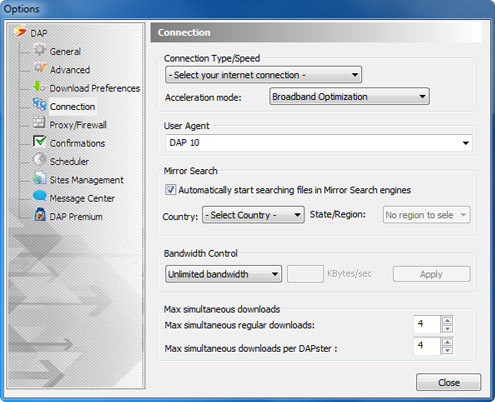Image resolution: width=495 pixels, height=402 pixels.
Task: Click the Download Preferences green arrow icon
Action: tap(39, 86)
